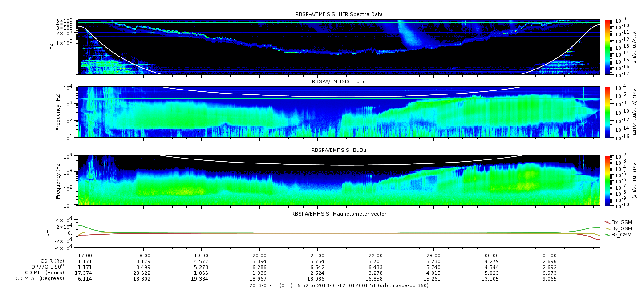Click the 01:00 time axis label

550,256
